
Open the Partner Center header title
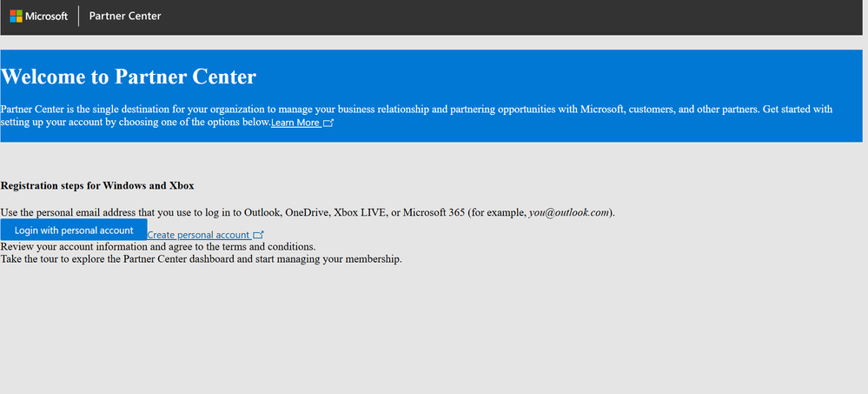125,16
